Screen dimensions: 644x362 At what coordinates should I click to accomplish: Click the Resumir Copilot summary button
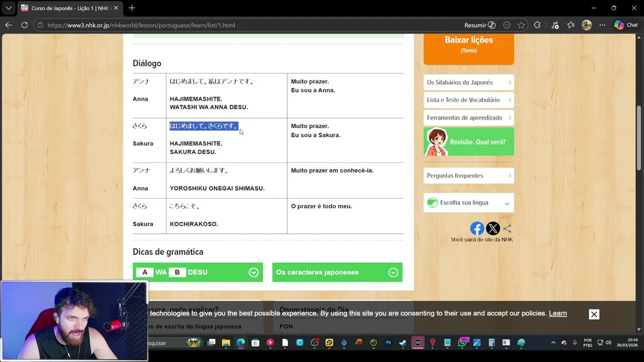pyautogui.click(x=480, y=25)
